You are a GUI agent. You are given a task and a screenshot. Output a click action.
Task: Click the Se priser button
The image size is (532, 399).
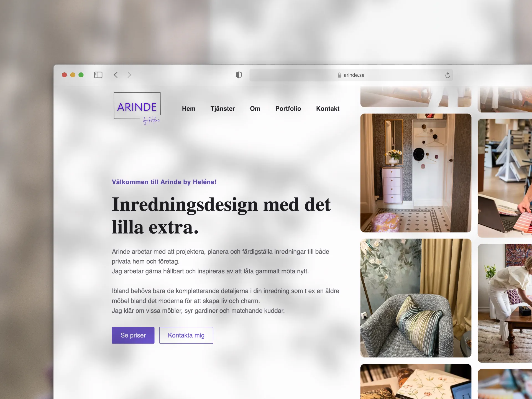click(x=133, y=335)
